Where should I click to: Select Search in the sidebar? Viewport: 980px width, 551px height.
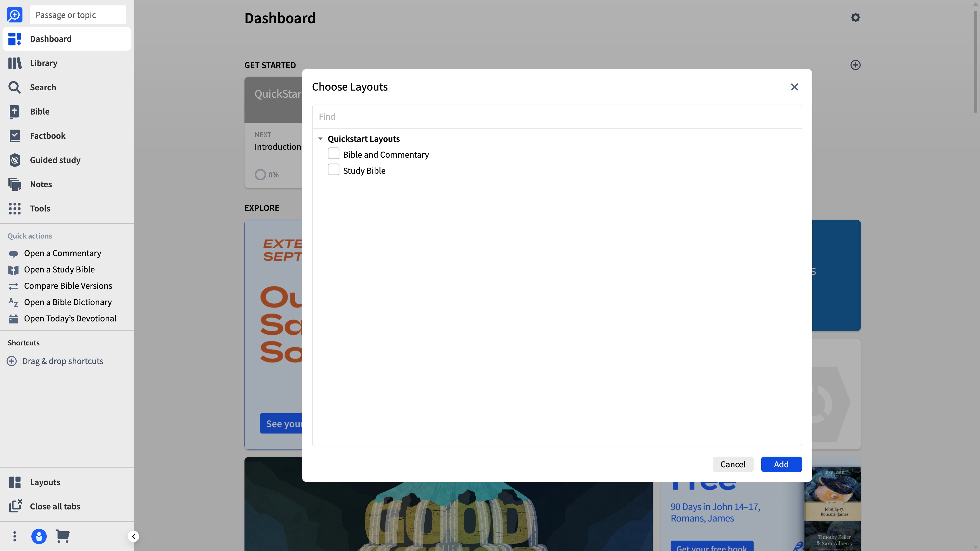click(x=43, y=87)
